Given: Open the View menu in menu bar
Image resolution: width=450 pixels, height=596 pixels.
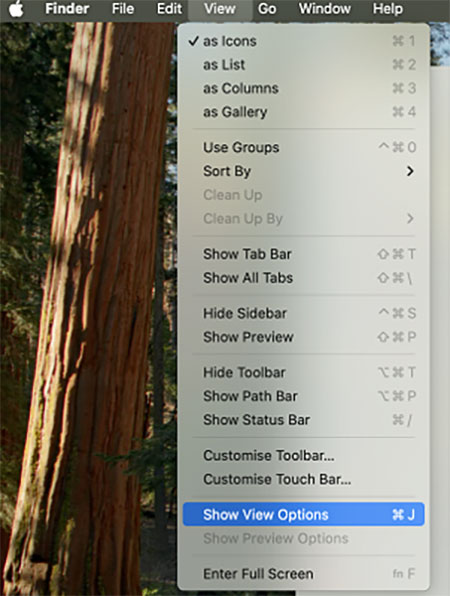Looking at the screenshot, I should click(220, 9).
